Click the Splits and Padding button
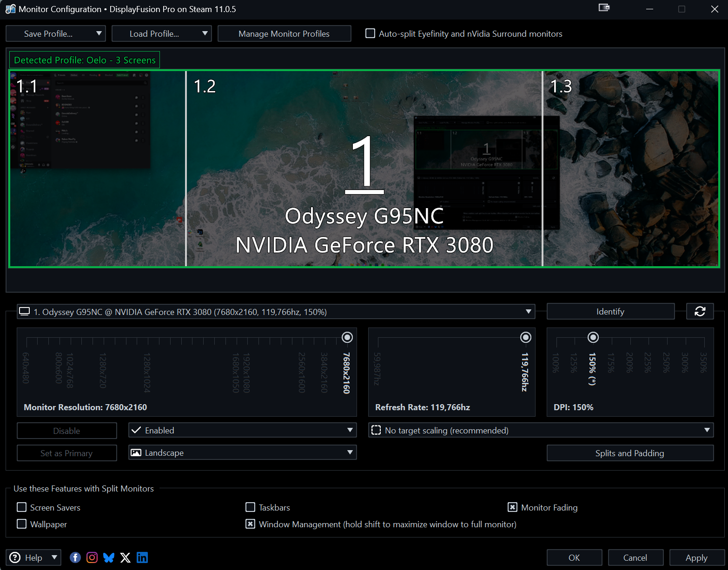The image size is (728, 570). point(629,453)
